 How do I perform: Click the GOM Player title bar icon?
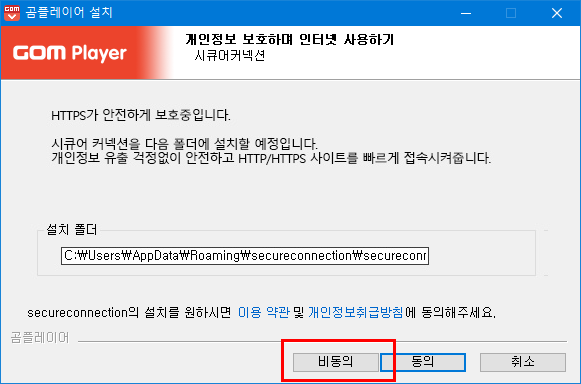click(x=12, y=13)
